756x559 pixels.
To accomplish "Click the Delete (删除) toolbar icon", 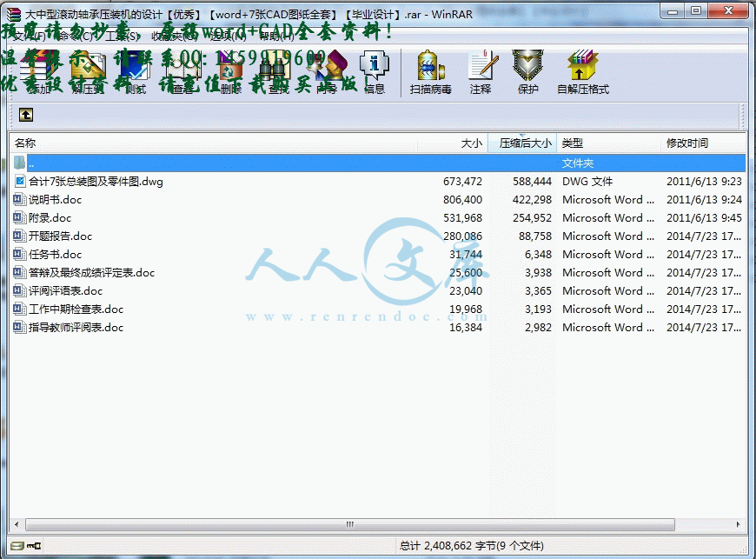I will pyautogui.click(x=230, y=66).
